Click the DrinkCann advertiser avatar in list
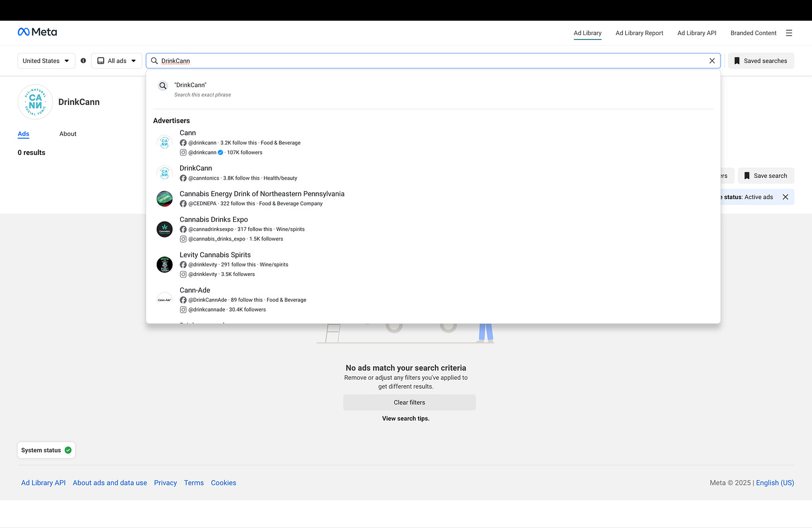The height and width of the screenshot is (528, 812). point(165,173)
